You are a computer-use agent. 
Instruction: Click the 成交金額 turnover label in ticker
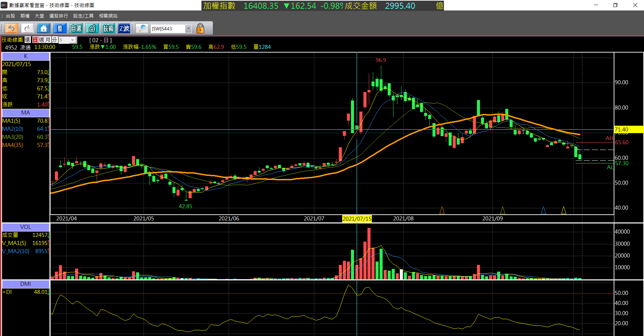[361, 6]
